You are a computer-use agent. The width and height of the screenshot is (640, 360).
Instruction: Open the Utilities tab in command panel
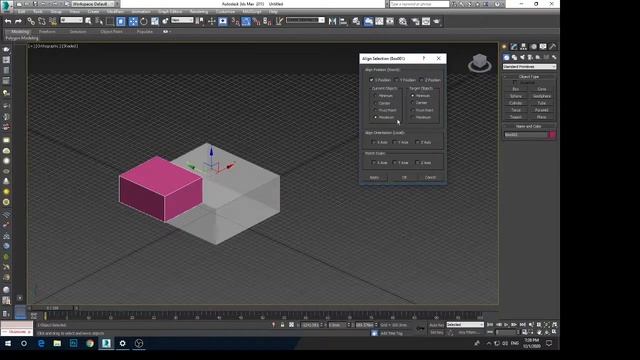[x=553, y=47]
